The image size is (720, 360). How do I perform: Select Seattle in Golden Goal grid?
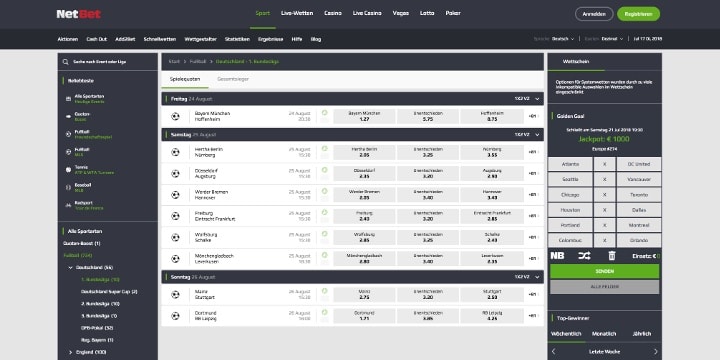(570, 180)
